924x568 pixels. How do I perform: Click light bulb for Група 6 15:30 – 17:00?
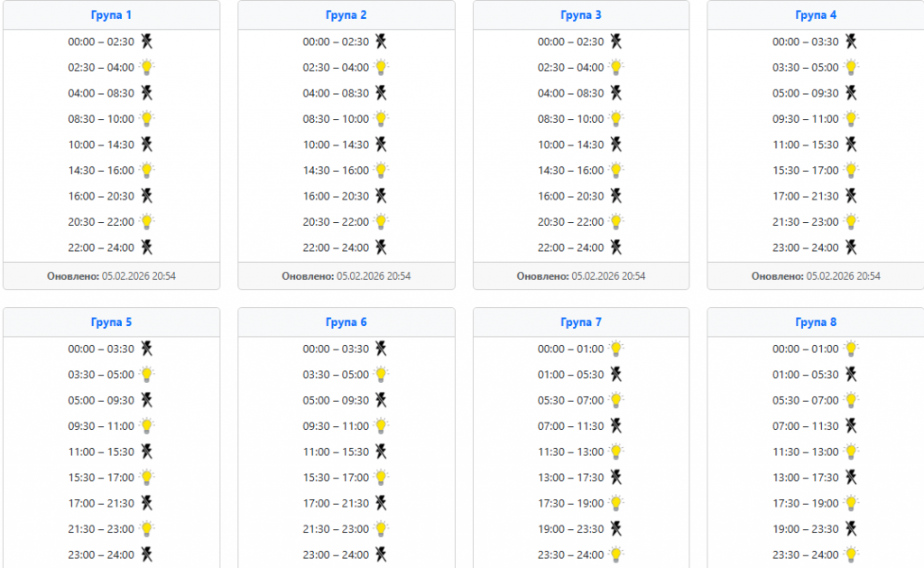coord(382,477)
